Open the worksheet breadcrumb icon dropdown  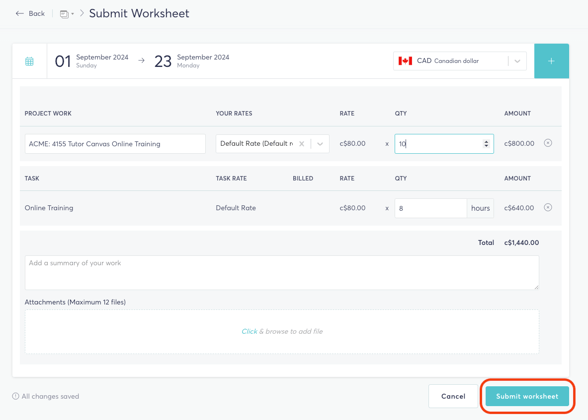click(67, 14)
